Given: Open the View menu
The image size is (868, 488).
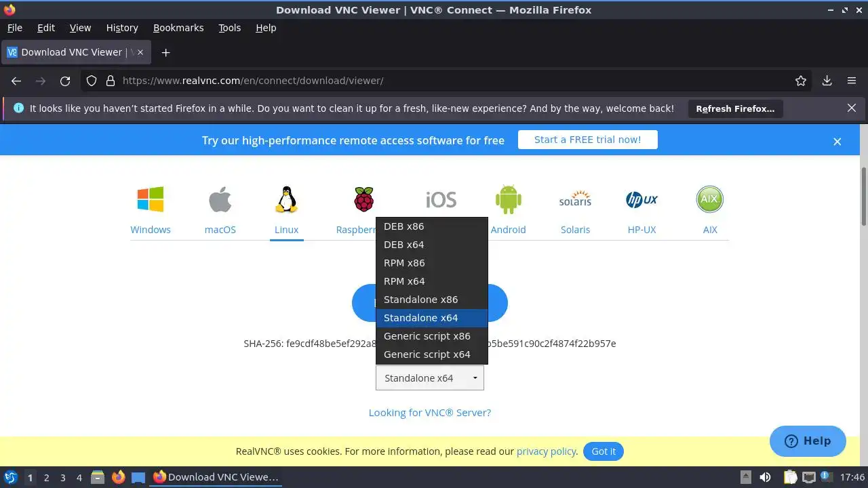Looking at the screenshot, I should pyautogui.click(x=80, y=28).
